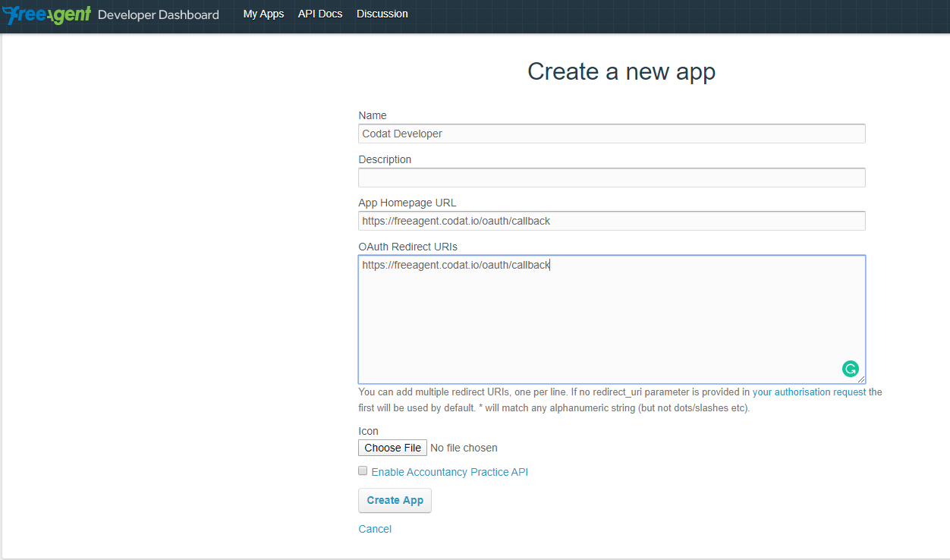The height and width of the screenshot is (560, 950).
Task: Grab the textarea resize handle
Action: tap(861, 379)
